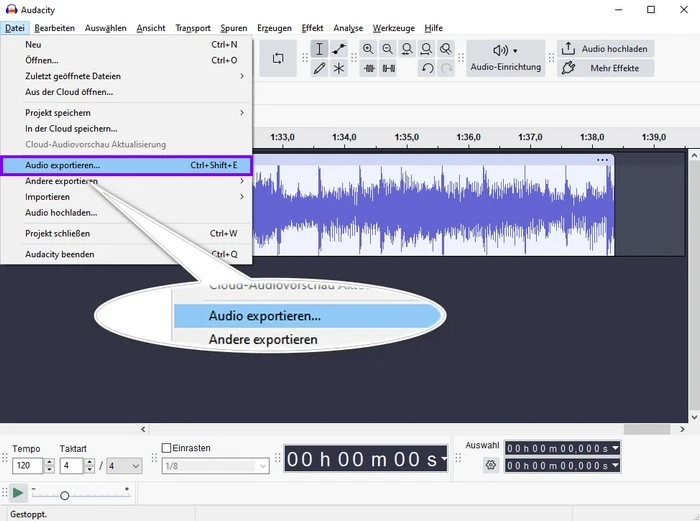Click the Undo arrow icon
700x521 pixels.
coord(427,68)
